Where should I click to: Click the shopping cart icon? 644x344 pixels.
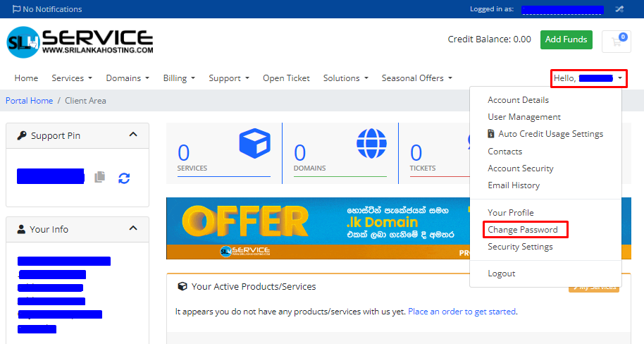click(617, 42)
